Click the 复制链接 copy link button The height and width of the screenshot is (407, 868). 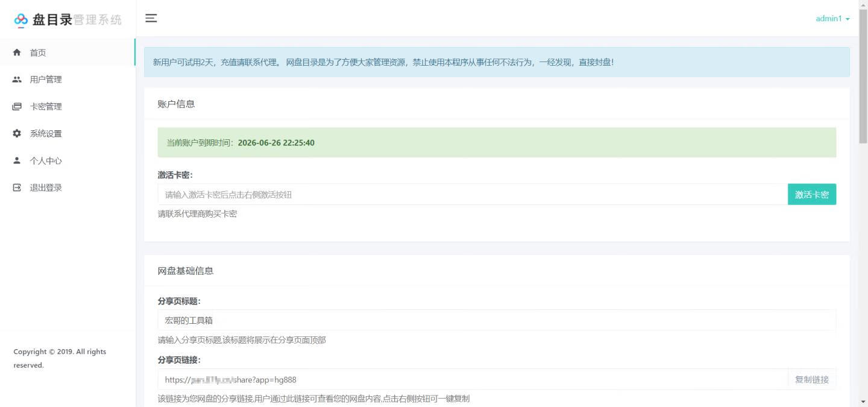[x=811, y=379]
